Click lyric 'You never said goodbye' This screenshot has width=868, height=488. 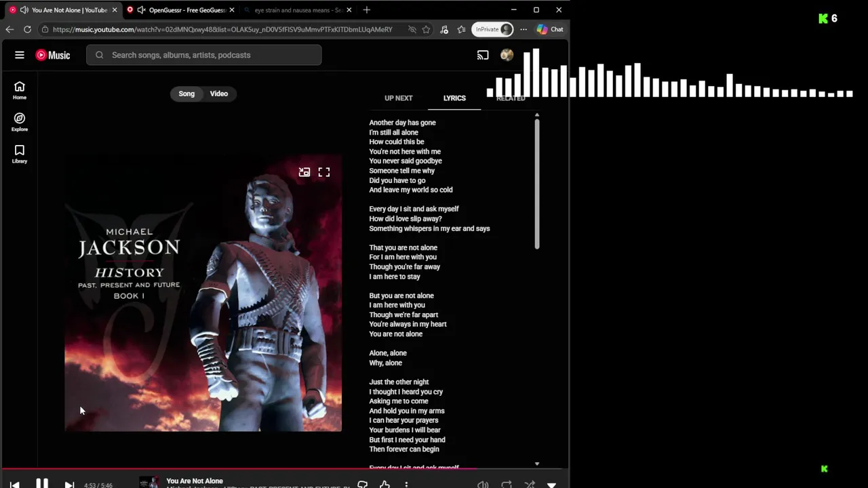tap(406, 161)
